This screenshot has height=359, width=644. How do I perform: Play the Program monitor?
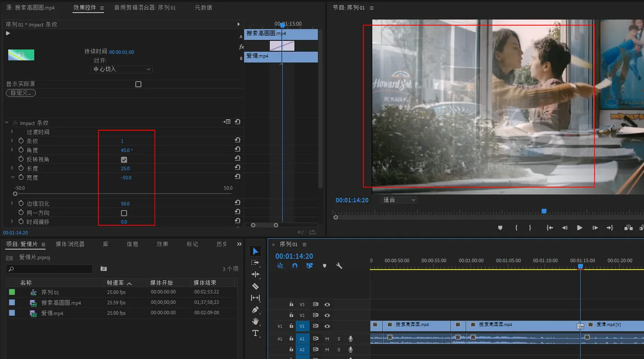point(580,227)
